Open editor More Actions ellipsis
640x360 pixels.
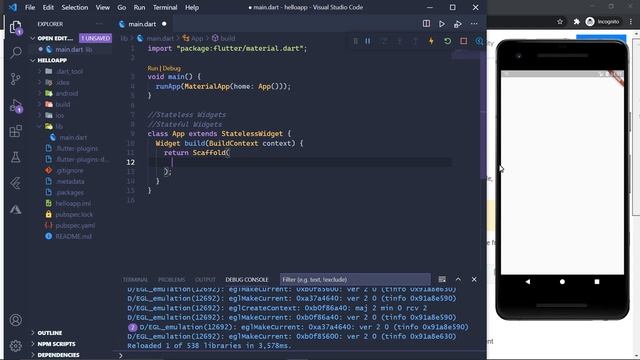point(474,24)
